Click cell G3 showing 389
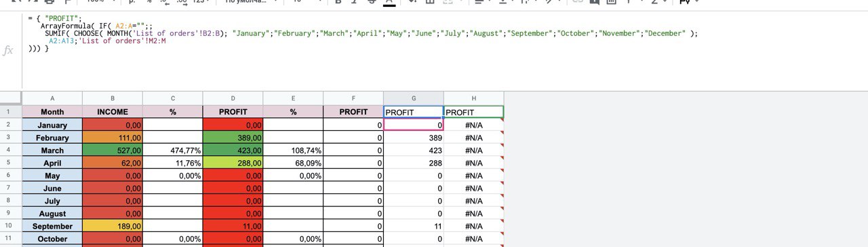 point(414,138)
